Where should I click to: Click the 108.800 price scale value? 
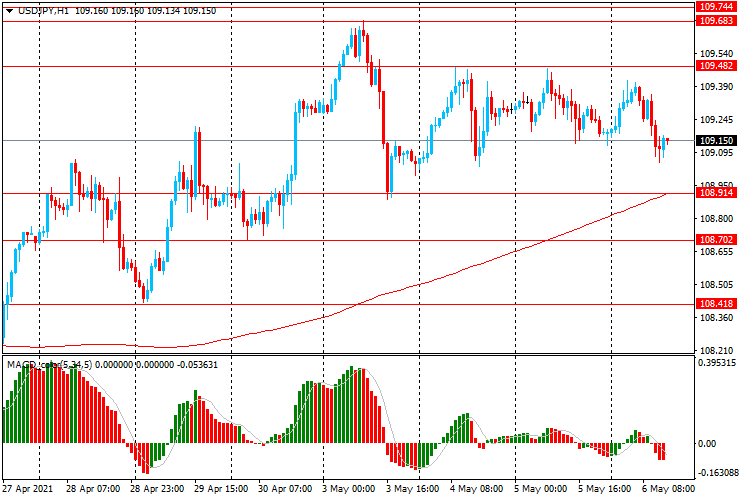tap(716, 219)
